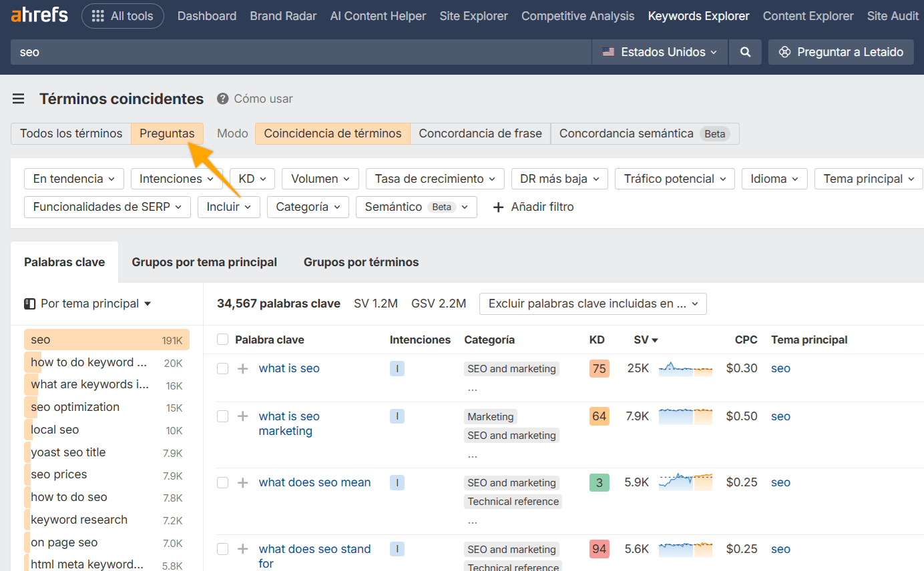
Task: Open Competitive Analysis
Action: (578, 16)
